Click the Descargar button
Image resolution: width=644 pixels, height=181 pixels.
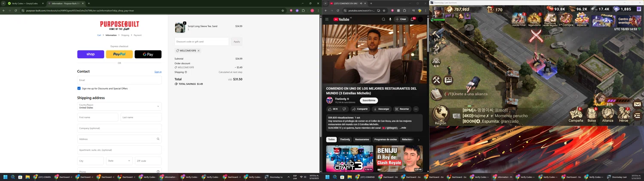(381, 109)
